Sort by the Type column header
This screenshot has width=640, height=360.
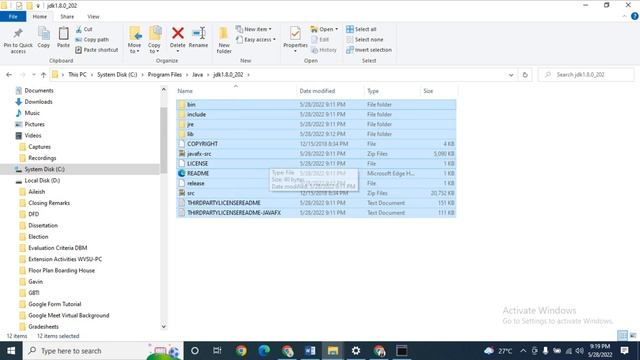391,91
